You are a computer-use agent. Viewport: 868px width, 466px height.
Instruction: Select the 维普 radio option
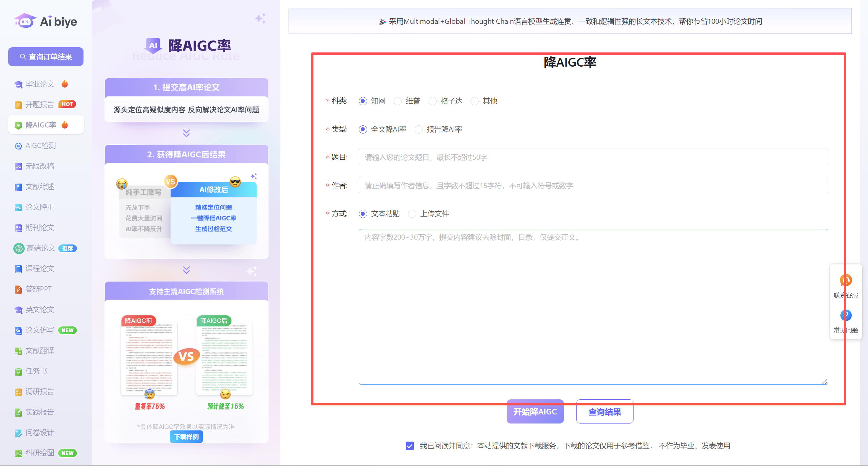tap(398, 101)
